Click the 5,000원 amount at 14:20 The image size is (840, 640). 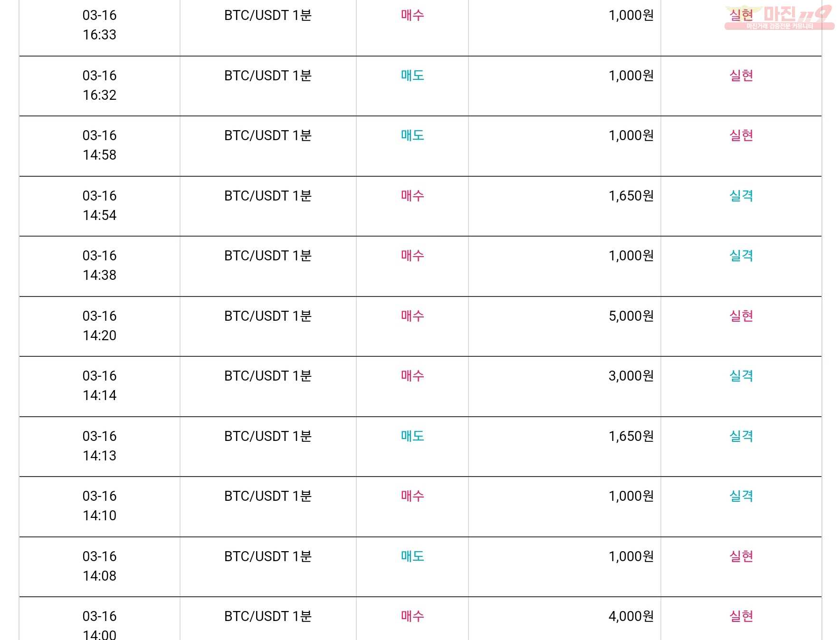631,316
